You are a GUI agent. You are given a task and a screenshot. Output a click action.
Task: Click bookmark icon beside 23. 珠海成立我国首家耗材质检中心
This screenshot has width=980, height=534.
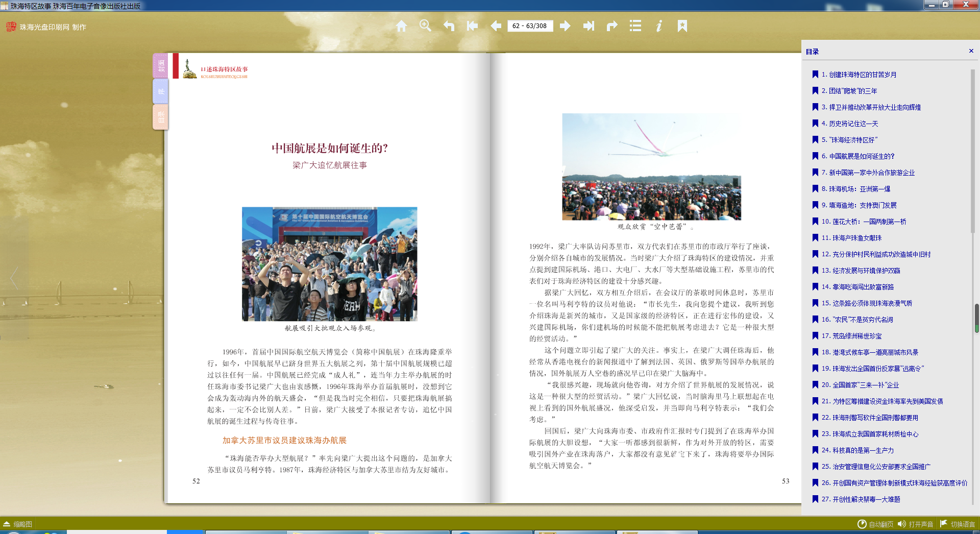click(x=815, y=434)
